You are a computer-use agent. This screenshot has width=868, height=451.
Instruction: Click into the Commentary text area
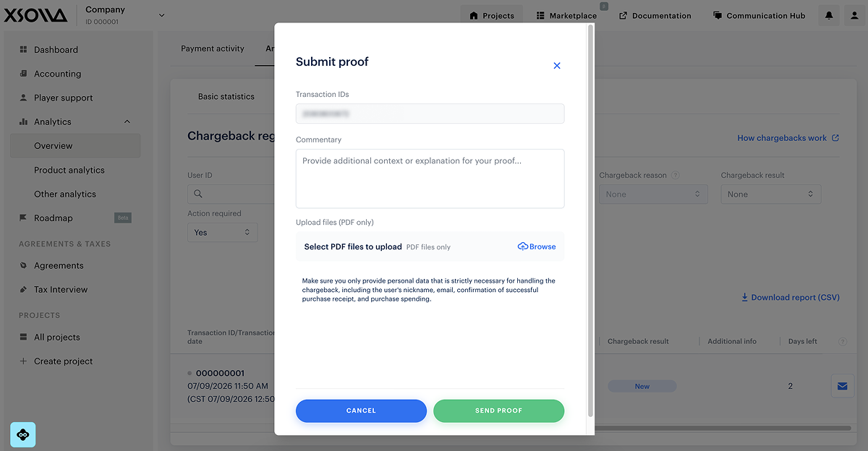[430, 179]
